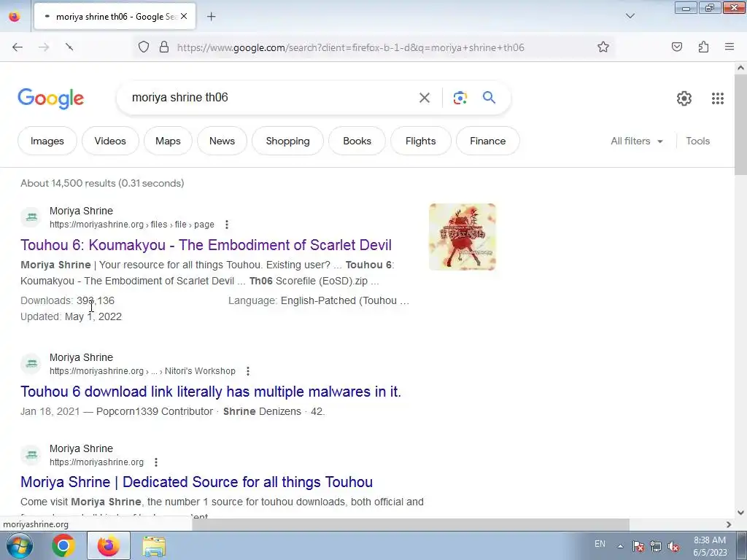Screen dimensions: 747x560
Task: View site security via the padlock icon
Action: click(x=164, y=47)
